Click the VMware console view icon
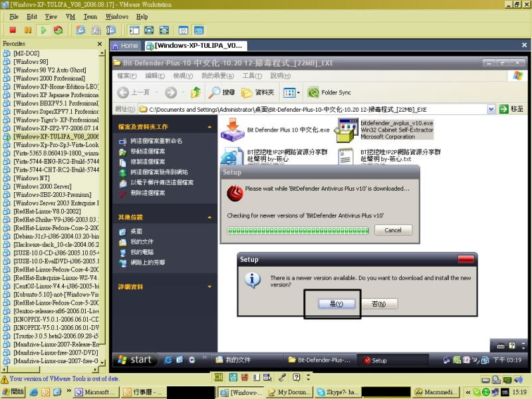Viewport: 532px width, 399px height. pos(199,30)
